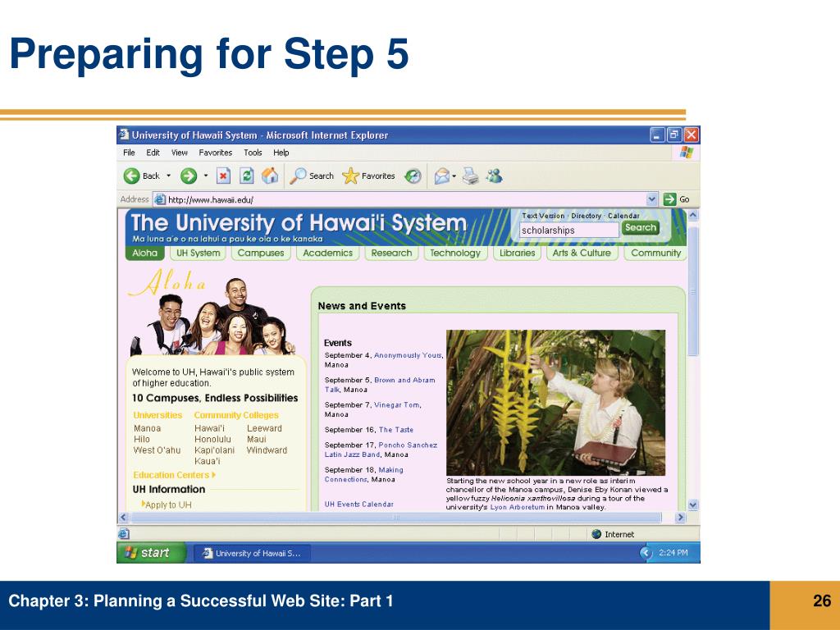Open the Manoa university link
Screen dimensions: 840x630
tap(148, 428)
